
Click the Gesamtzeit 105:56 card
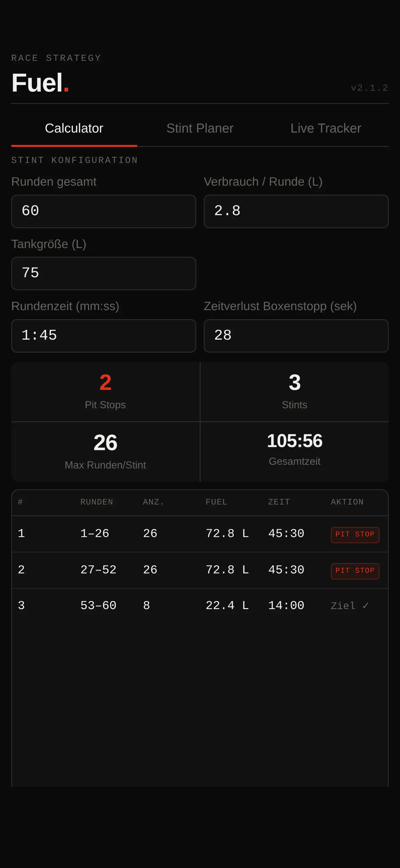(295, 452)
